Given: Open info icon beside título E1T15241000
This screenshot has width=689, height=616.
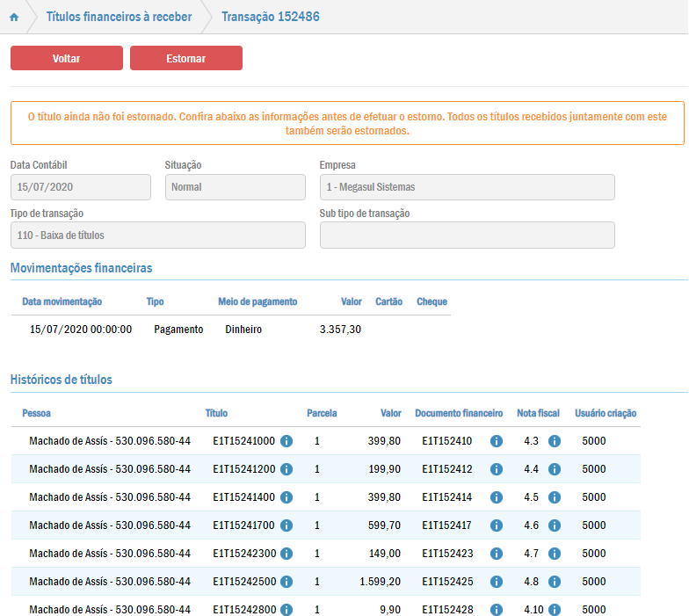Looking at the screenshot, I should click(286, 441).
